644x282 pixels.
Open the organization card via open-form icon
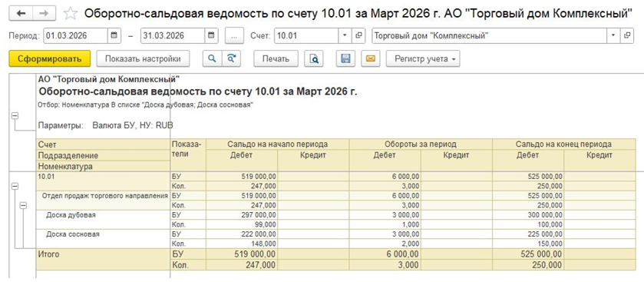pos(627,35)
